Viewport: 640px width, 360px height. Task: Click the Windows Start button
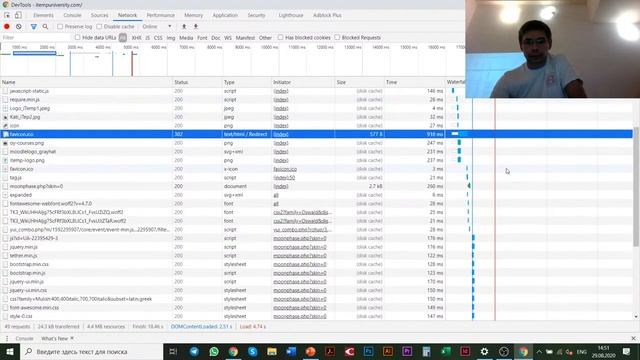pyautogui.click(x=10, y=351)
